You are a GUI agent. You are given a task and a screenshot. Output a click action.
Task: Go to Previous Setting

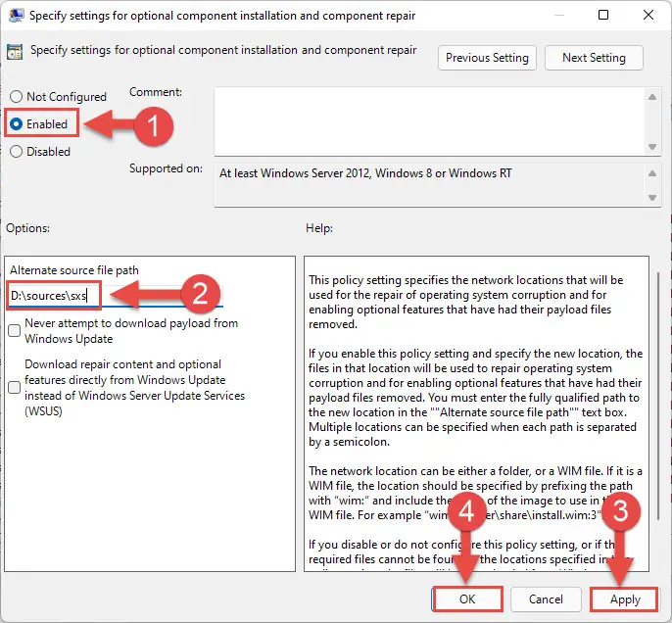point(487,58)
